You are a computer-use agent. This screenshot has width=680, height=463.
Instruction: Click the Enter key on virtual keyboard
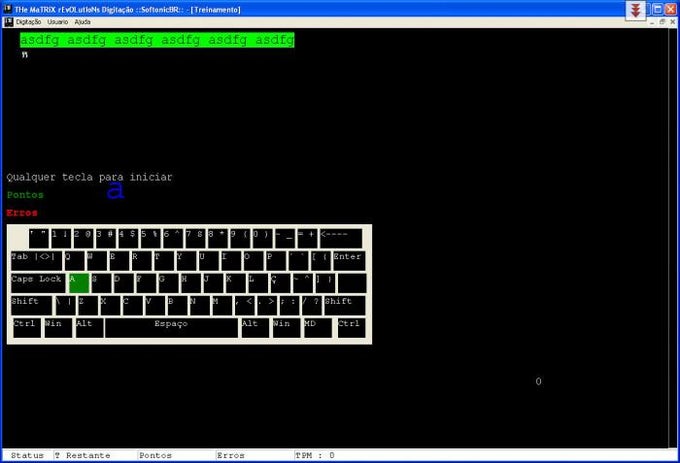coord(349,261)
